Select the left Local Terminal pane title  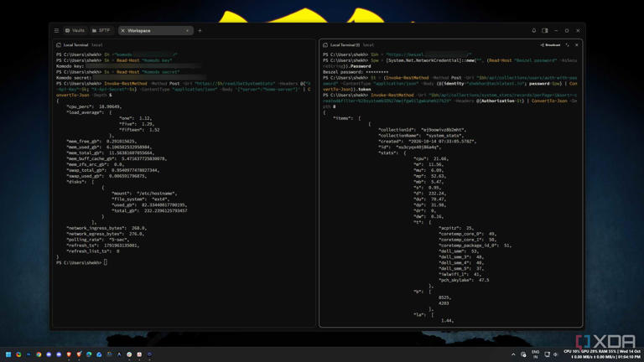(x=76, y=45)
